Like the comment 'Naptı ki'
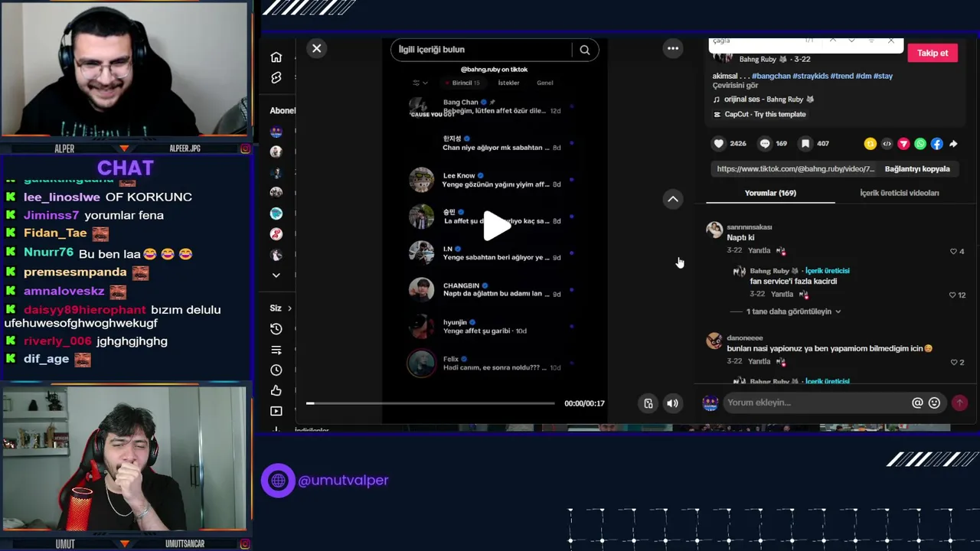The image size is (980, 551). (953, 251)
